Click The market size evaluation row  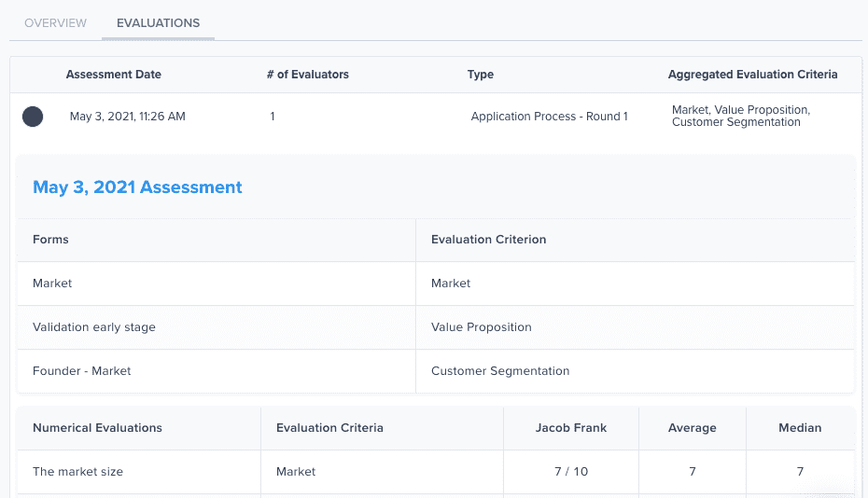tap(77, 472)
